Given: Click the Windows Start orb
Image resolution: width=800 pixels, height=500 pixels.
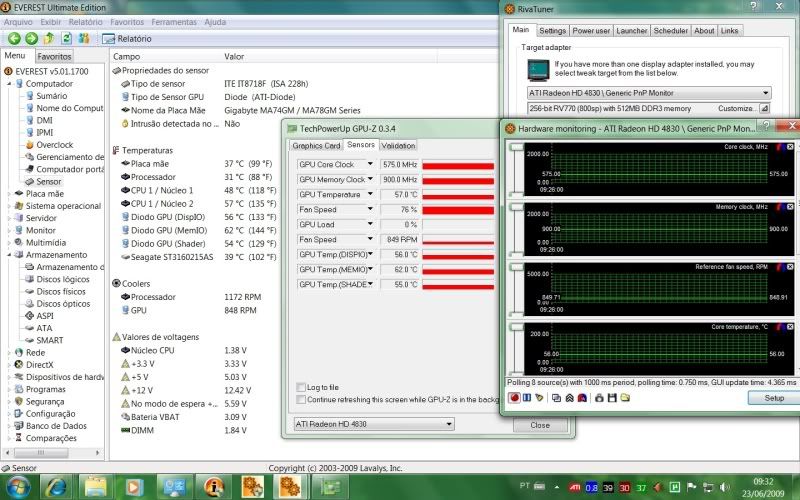Looking at the screenshot, I should 19,487.
